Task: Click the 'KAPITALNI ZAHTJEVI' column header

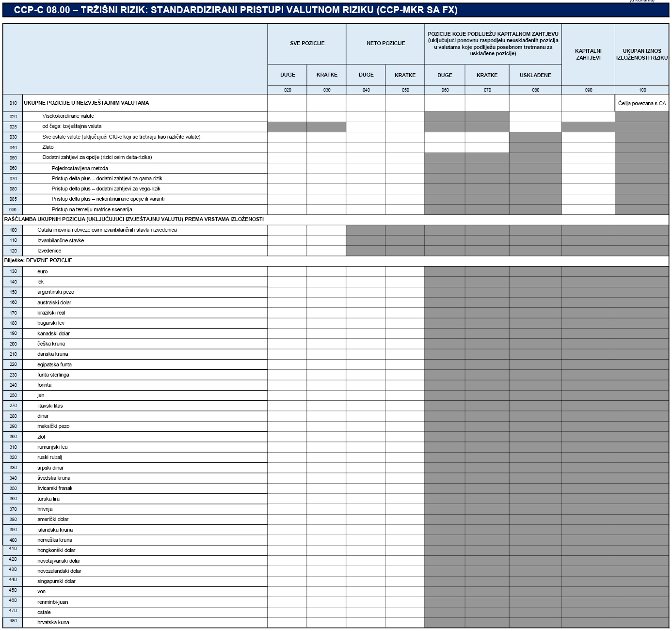Action: [588, 54]
